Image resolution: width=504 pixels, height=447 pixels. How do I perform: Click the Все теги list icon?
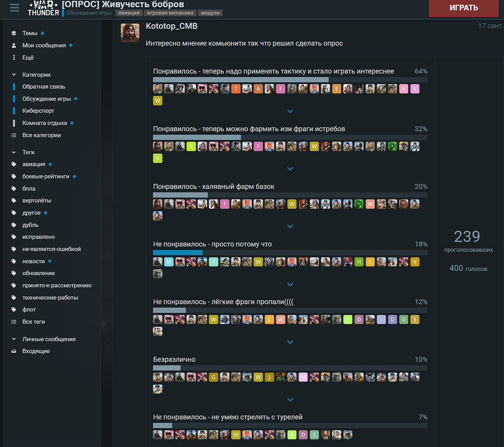click(14, 322)
